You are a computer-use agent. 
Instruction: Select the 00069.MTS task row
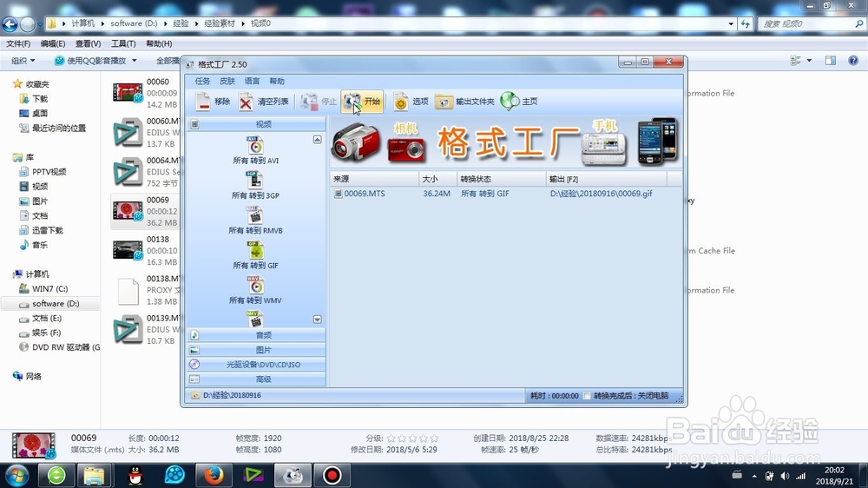(x=505, y=194)
